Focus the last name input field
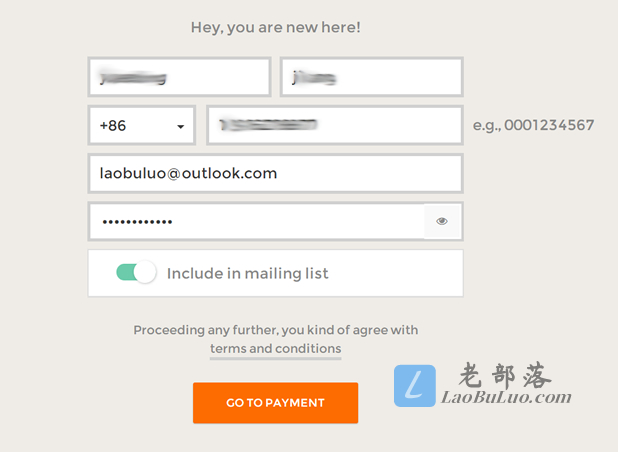 [x=371, y=77]
